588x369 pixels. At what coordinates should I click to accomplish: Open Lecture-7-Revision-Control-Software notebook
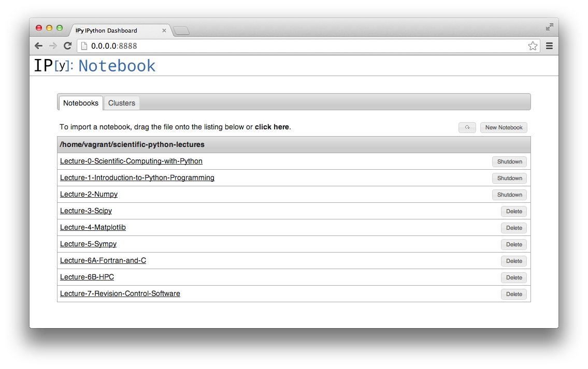120,293
